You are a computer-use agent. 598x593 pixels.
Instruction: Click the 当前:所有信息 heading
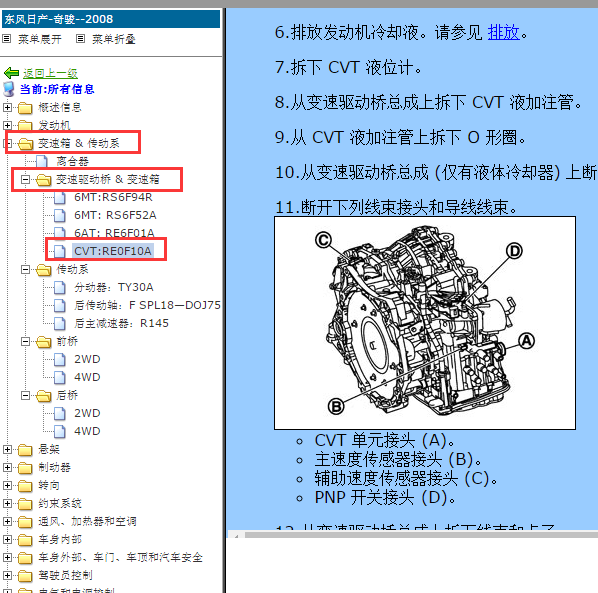pyautogui.click(x=57, y=89)
